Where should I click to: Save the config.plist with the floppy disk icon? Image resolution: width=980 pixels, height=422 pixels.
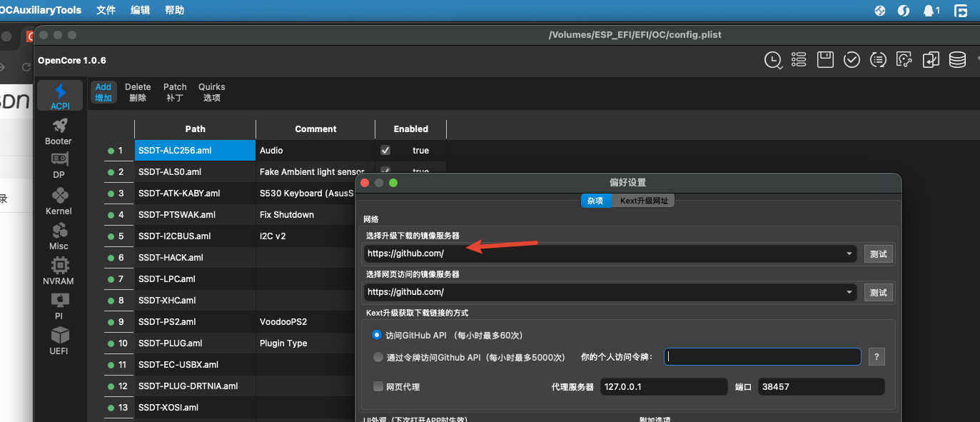pos(825,60)
